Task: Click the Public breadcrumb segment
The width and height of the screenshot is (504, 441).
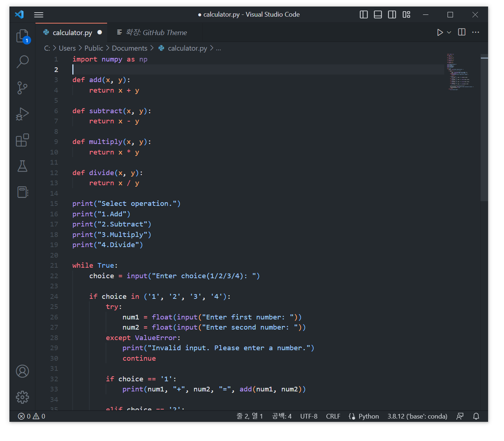Action: (x=94, y=48)
